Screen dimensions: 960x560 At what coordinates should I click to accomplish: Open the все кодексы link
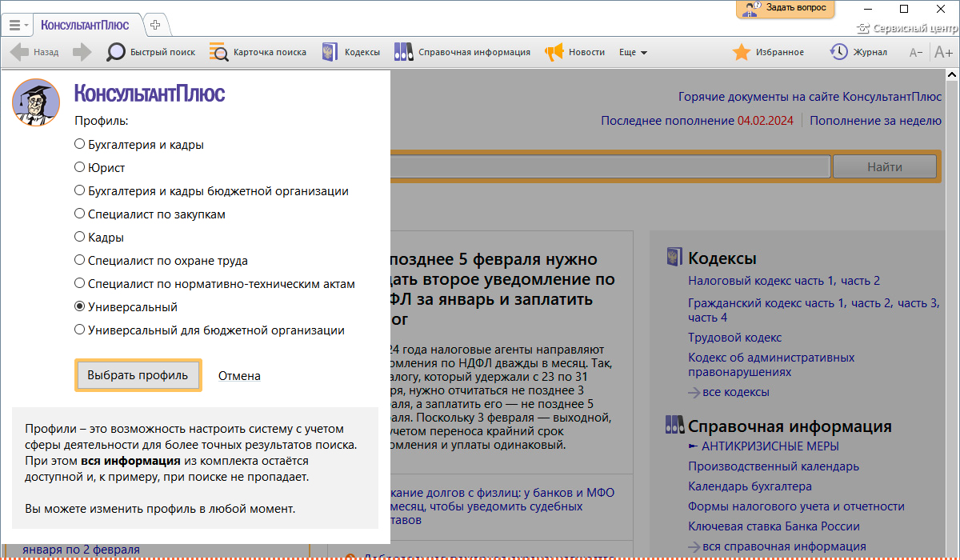click(x=736, y=392)
